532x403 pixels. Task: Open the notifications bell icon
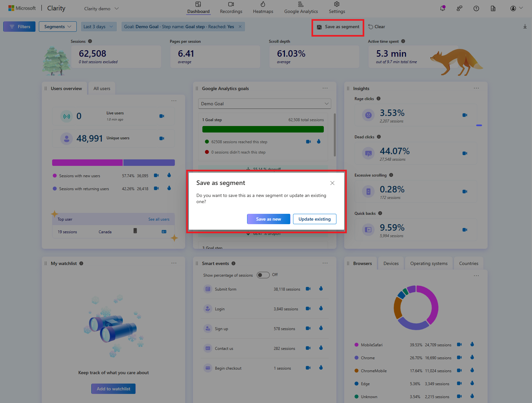[x=443, y=8]
